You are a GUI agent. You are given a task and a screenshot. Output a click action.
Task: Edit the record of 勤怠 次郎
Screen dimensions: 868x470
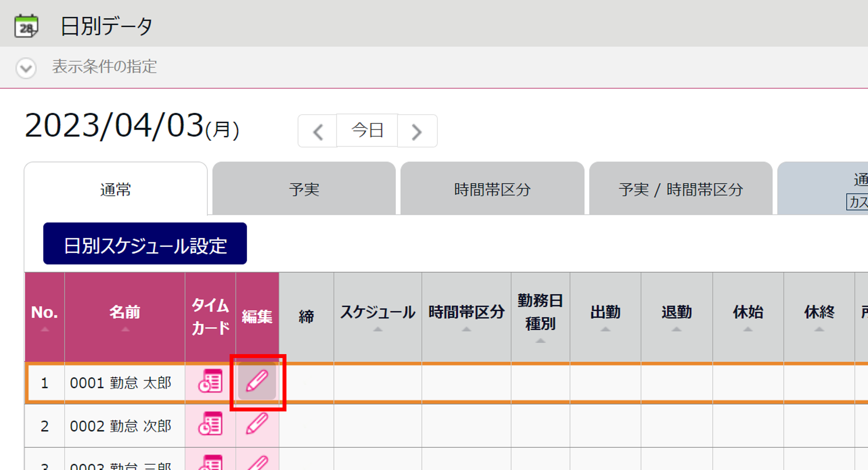pos(257,424)
